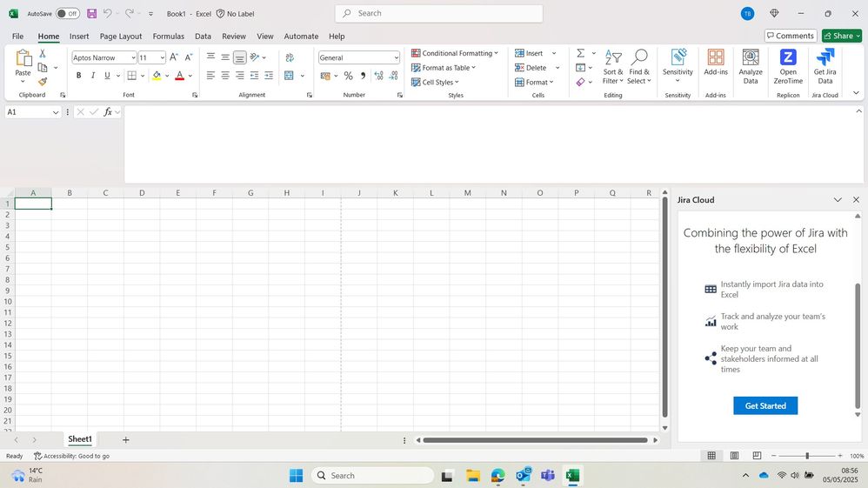Viewport: 868px width, 488px height.
Task: Click the title bar Search box
Action: pyautogui.click(x=438, y=13)
